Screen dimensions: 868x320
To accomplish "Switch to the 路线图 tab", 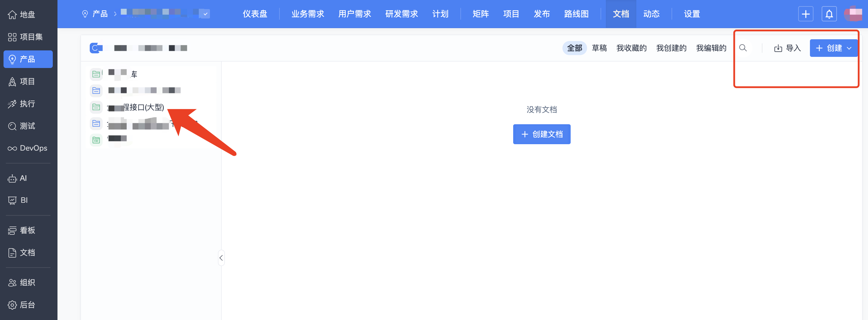I will pyautogui.click(x=576, y=14).
